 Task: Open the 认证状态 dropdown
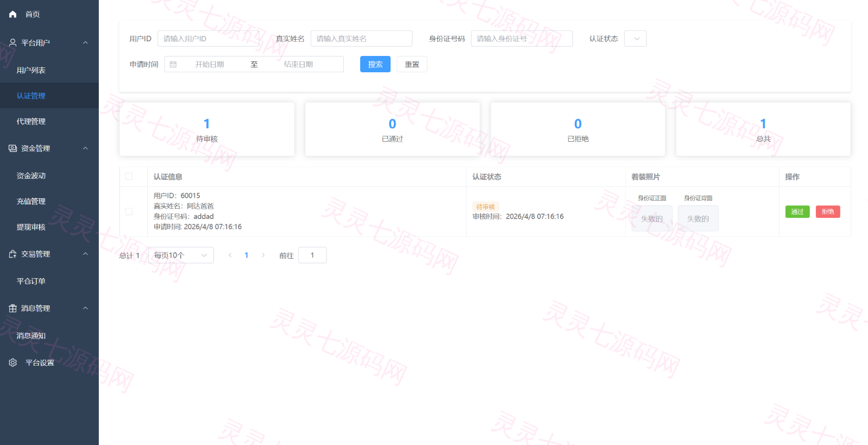pos(636,39)
